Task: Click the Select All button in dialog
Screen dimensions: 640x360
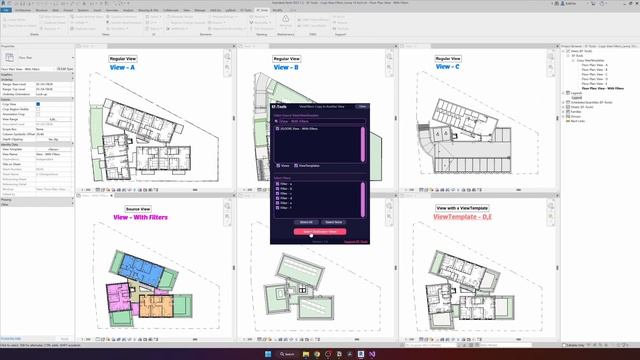Action: tap(306, 222)
